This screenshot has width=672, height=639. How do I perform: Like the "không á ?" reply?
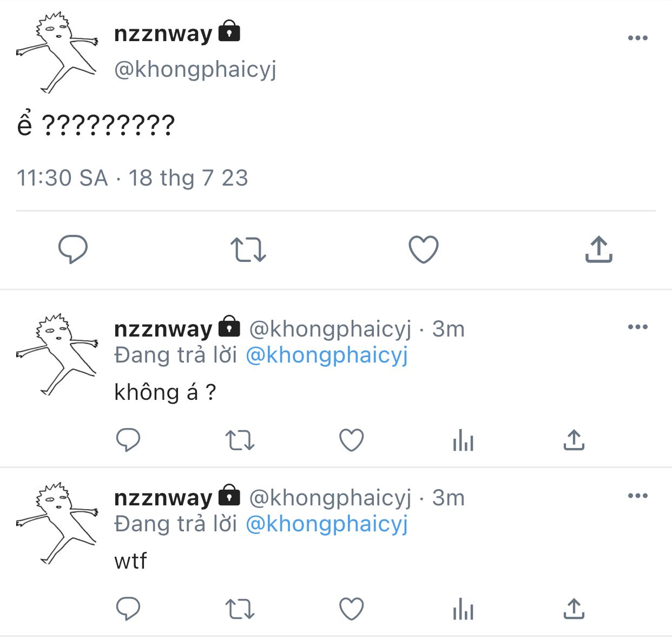352,440
